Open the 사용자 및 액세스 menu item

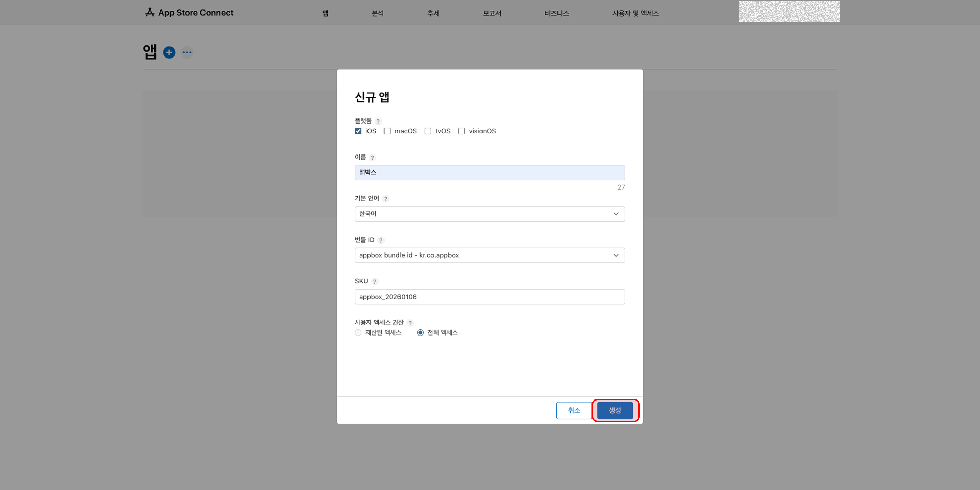[x=635, y=13]
